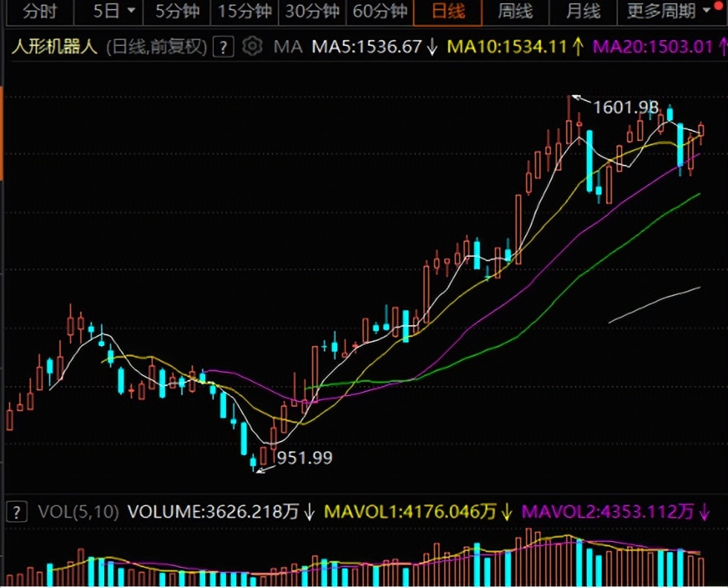Screen dimensions: 728x588
Task: Open MA indicator settings gear icon
Action: pyautogui.click(x=253, y=47)
